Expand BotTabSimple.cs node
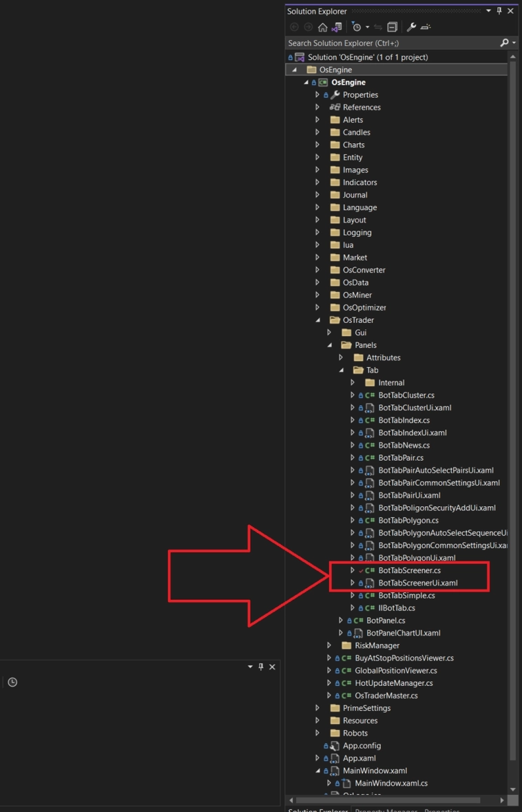522x812 pixels. tap(353, 596)
